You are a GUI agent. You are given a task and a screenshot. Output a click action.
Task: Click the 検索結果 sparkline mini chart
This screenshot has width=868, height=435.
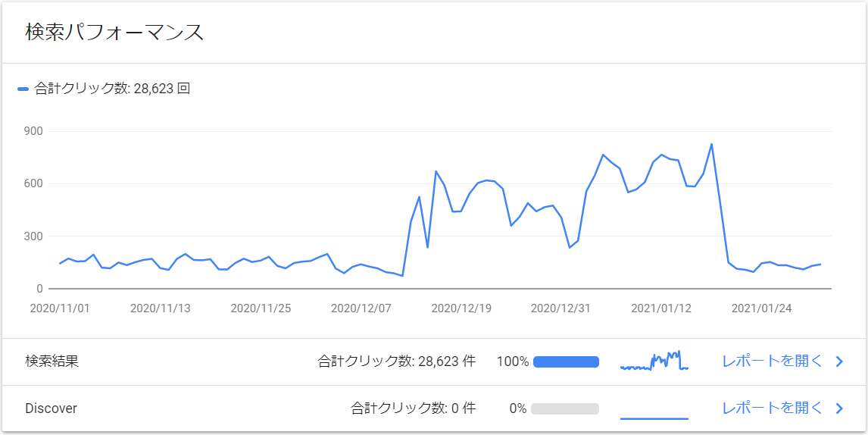point(654,361)
